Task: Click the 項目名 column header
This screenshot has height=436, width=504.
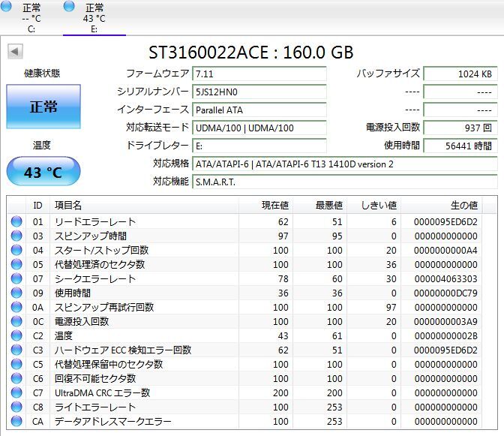Action: (x=67, y=205)
